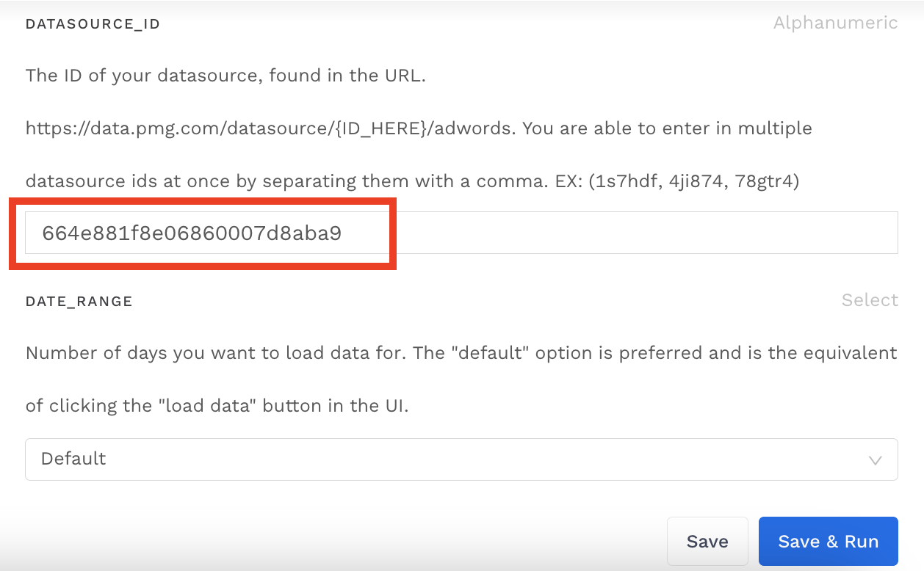
Task: Expand the Default date range selector
Action: 461,459
